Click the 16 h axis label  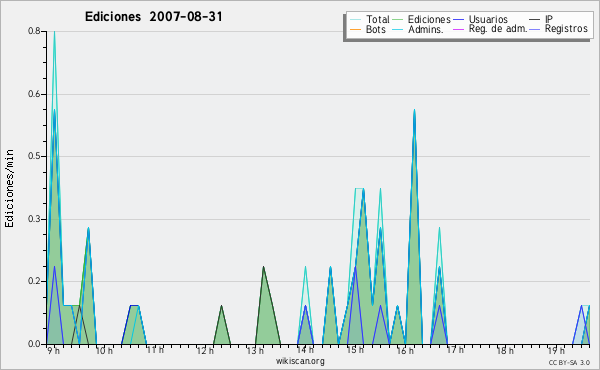point(405,350)
